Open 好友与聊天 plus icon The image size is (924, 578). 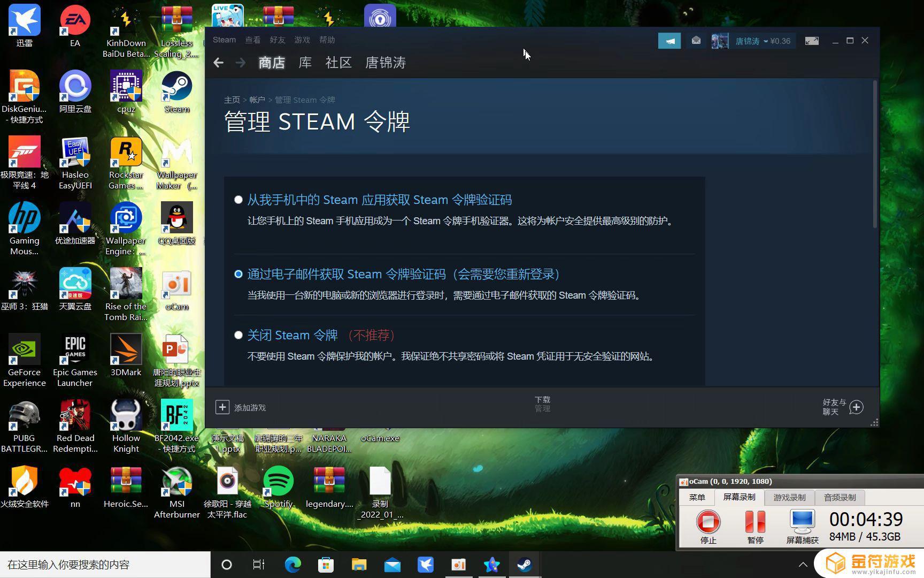tap(856, 407)
